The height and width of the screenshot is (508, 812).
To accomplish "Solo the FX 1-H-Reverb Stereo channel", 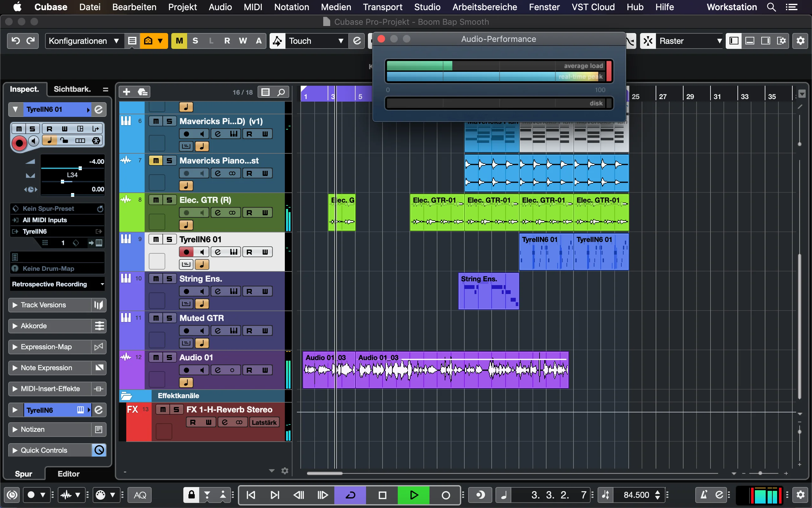I will [176, 410].
